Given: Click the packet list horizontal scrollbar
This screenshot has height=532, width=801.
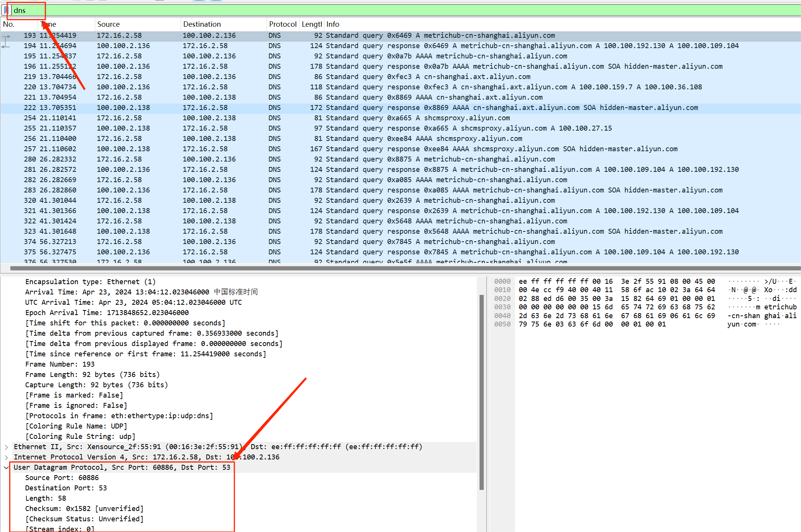Looking at the screenshot, I should click(382, 268).
